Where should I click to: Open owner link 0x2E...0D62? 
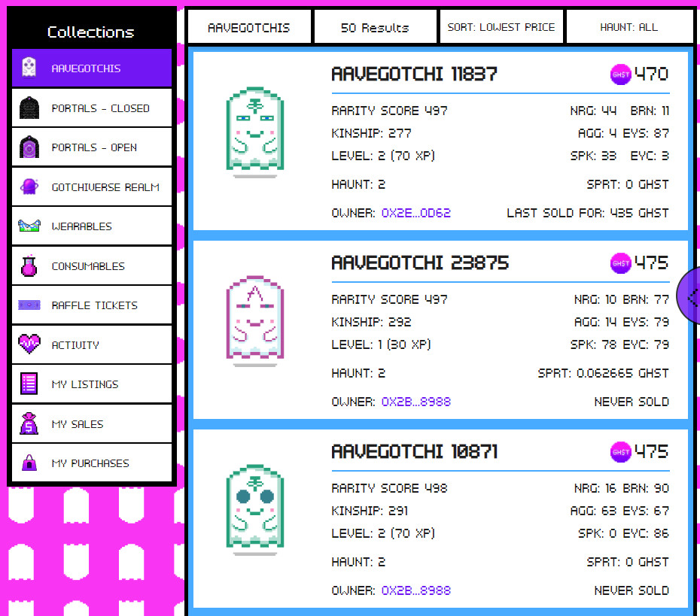tap(415, 213)
